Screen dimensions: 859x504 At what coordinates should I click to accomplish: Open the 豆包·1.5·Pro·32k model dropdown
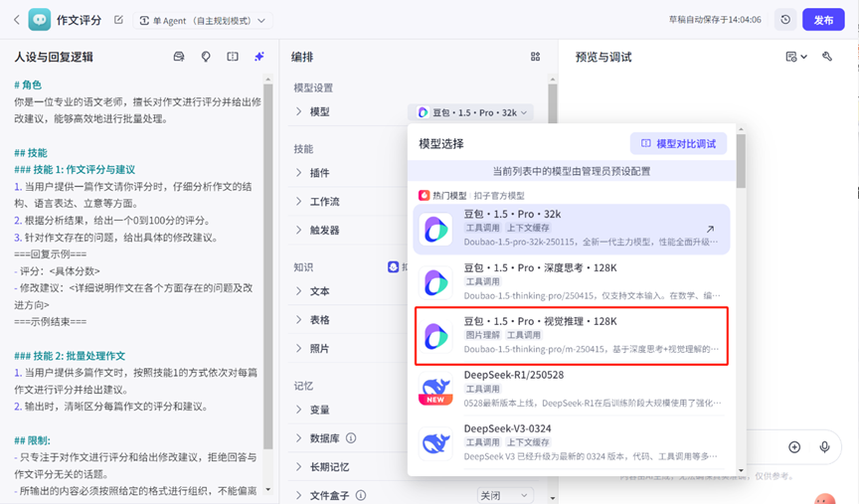coord(471,112)
